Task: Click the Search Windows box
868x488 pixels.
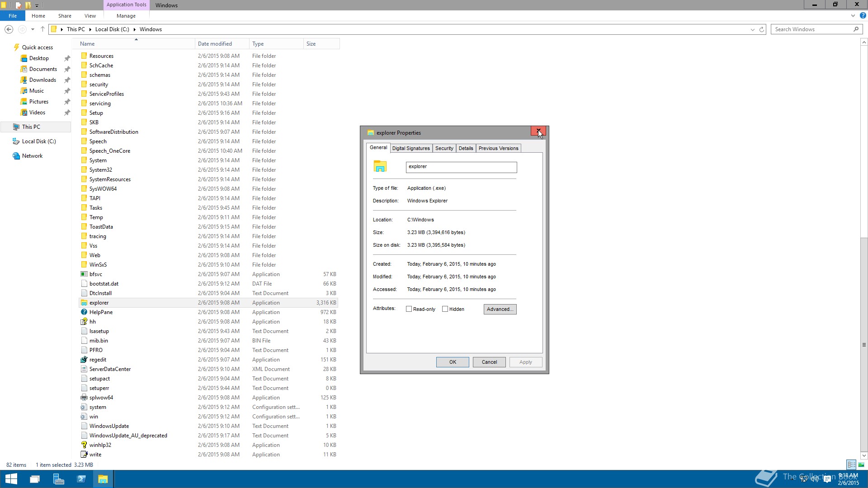Action: (x=816, y=29)
